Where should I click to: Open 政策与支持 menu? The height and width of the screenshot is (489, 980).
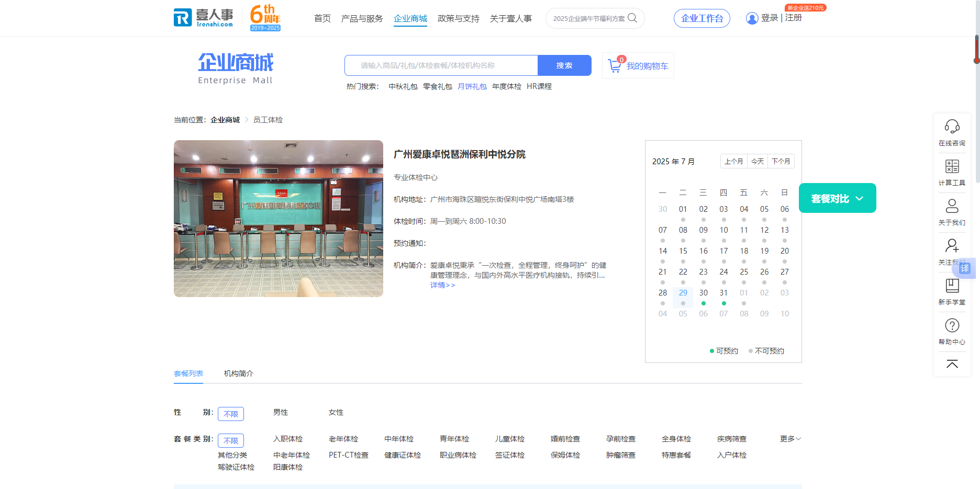(x=459, y=18)
